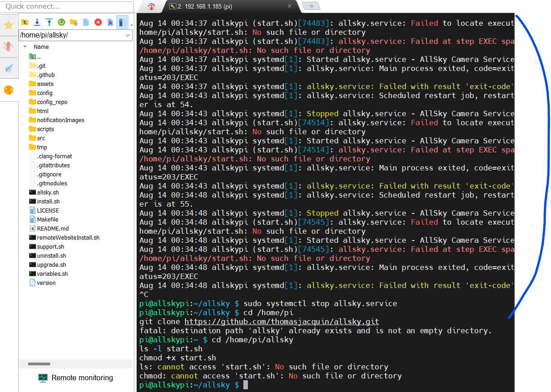This screenshot has height=392, width=551.
Task: Select the variables.sh script
Action: point(48,274)
